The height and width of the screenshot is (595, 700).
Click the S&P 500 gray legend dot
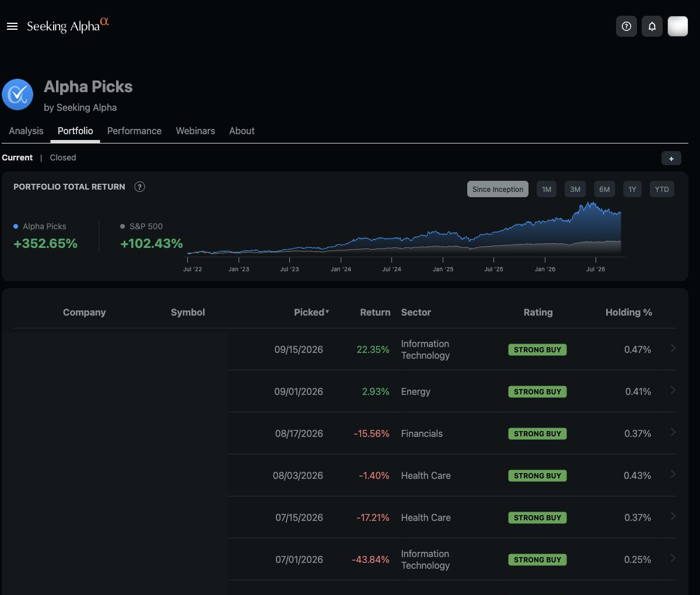(123, 226)
